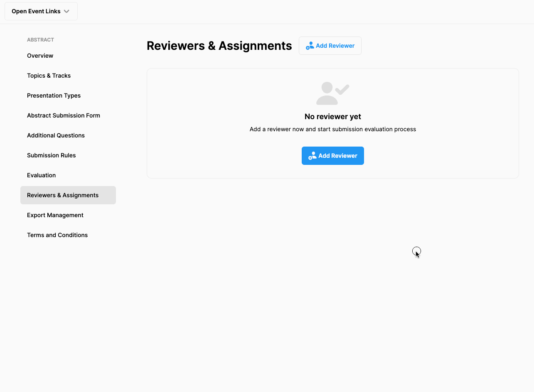Click the blue Add Reviewer button
The image size is (534, 392).
pos(332,156)
